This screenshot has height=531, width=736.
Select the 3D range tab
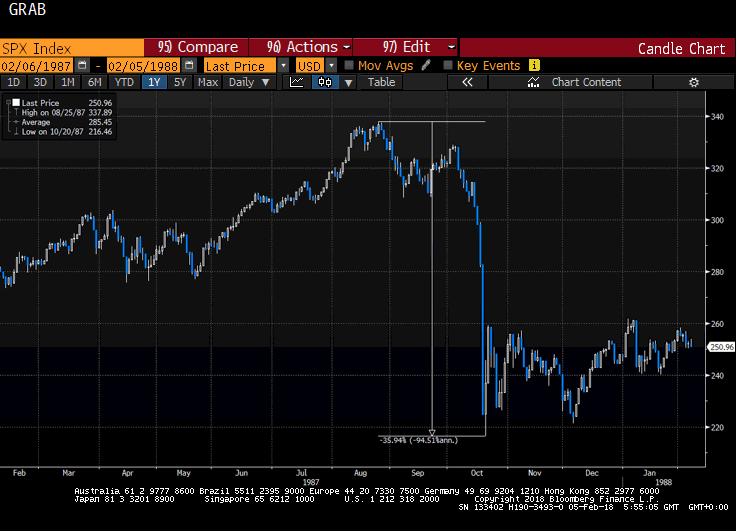(x=40, y=82)
